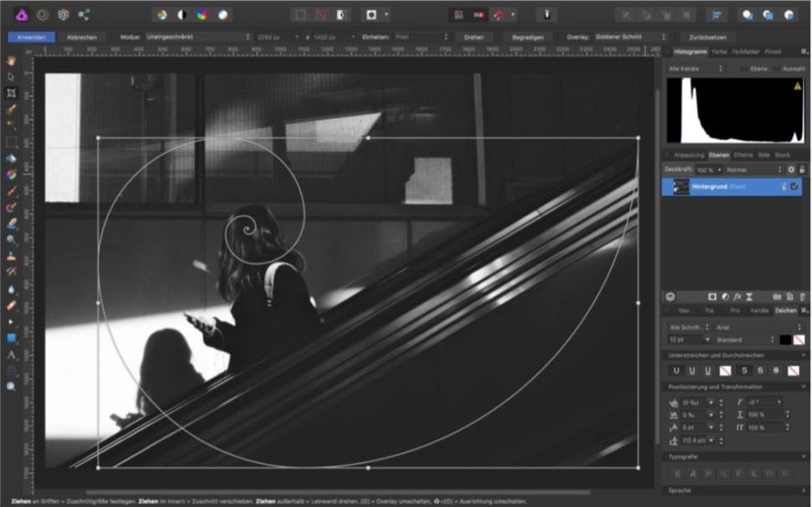Select the Zoom magnifier tool
Image resolution: width=812 pixels, height=507 pixels.
11,386
